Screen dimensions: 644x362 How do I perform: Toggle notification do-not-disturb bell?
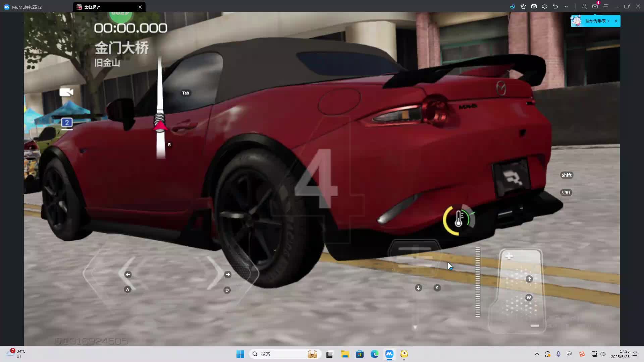tap(635, 354)
